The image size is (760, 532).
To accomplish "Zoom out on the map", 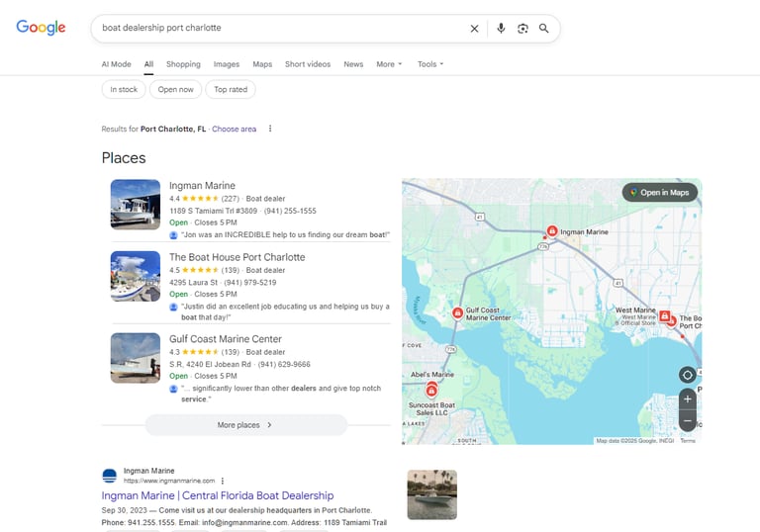I will click(688, 420).
